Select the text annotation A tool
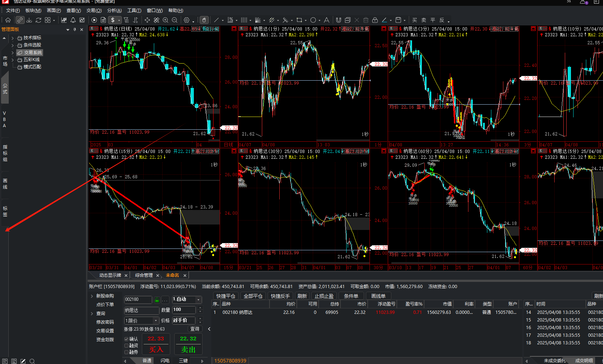 pyautogui.click(x=327, y=20)
